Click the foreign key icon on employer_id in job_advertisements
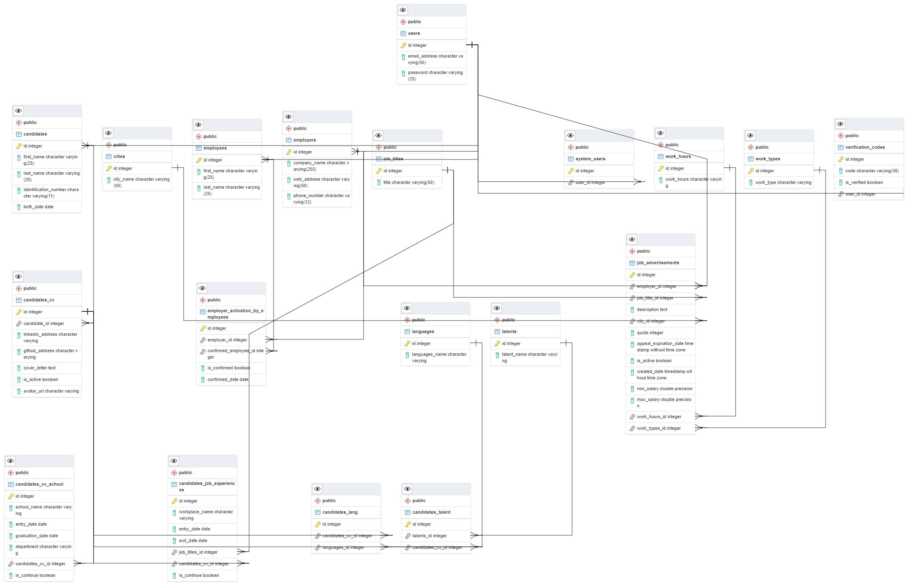 632,286
